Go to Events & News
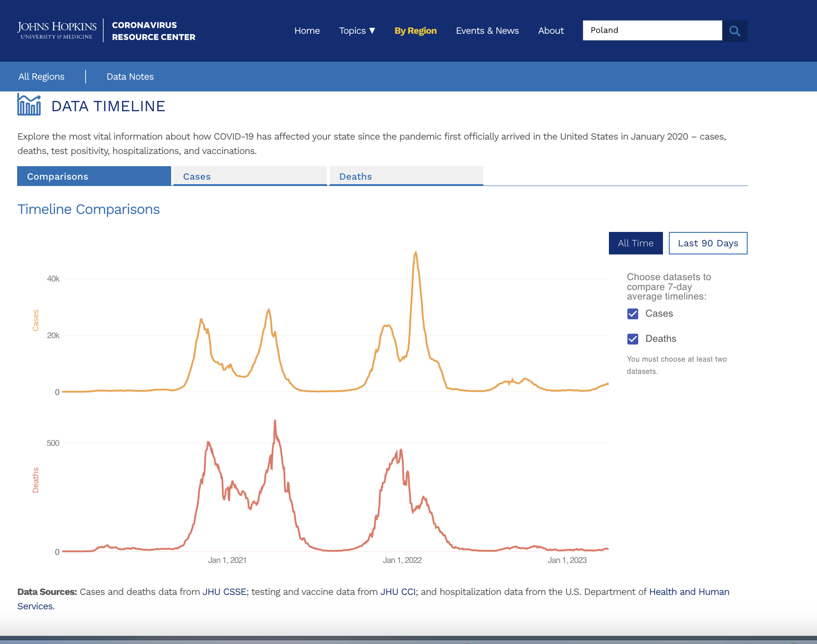 click(x=487, y=31)
